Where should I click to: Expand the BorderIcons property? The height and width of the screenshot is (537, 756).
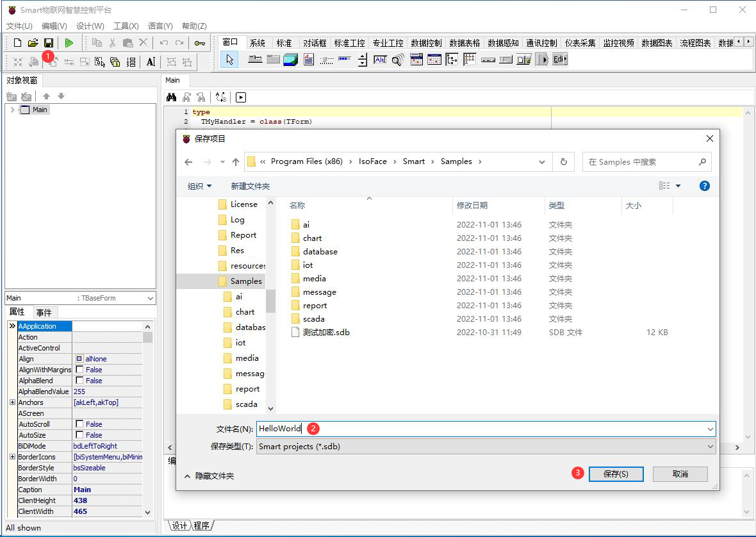pyautogui.click(x=13, y=456)
